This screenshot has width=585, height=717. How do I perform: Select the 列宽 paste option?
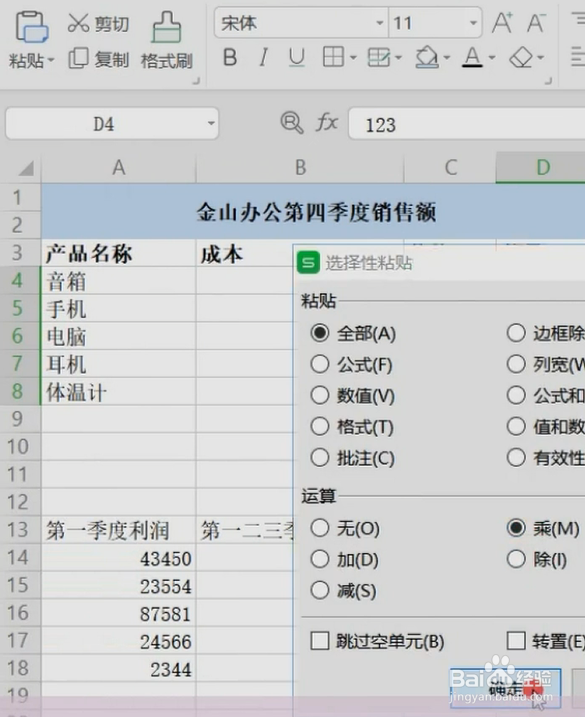pyautogui.click(x=516, y=364)
